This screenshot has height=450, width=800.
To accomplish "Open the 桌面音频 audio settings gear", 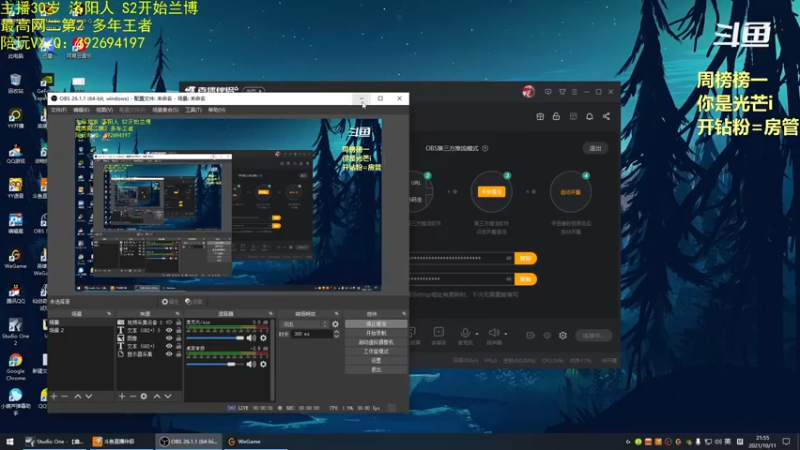I will (x=263, y=364).
